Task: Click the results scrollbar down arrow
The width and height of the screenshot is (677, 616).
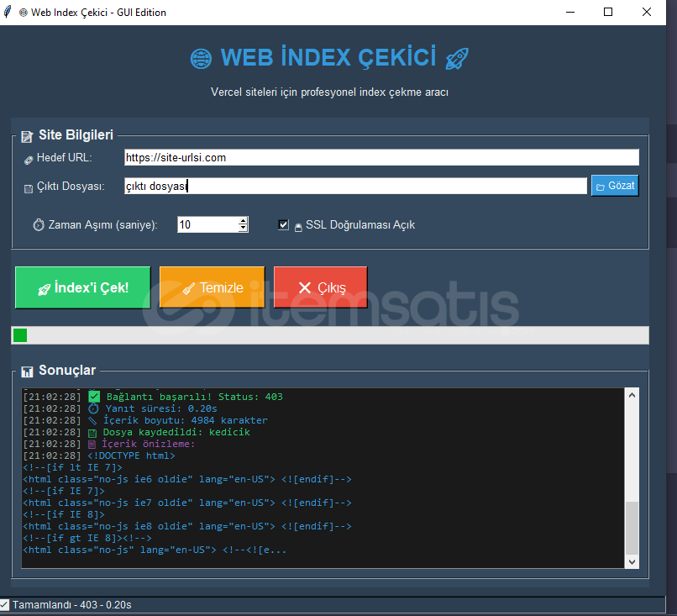Action: pyautogui.click(x=632, y=561)
